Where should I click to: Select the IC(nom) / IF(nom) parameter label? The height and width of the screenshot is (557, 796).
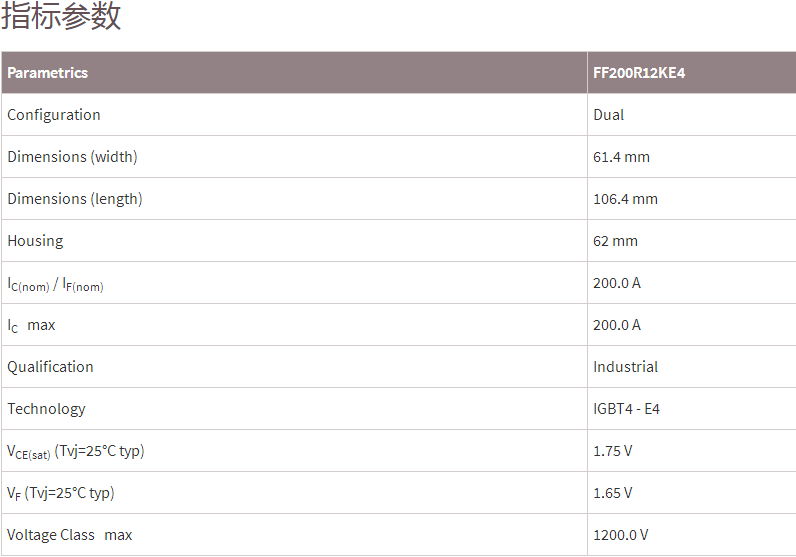[55, 284]
